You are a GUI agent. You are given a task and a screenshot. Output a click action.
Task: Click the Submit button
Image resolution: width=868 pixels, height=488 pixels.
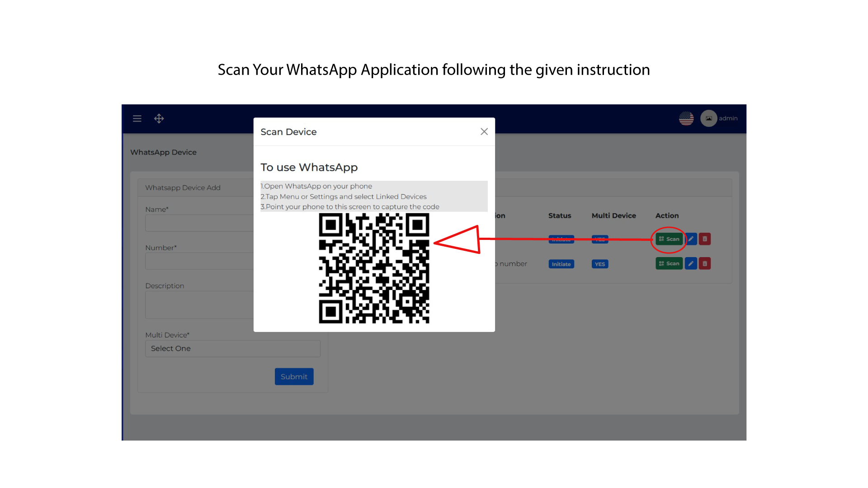294,376
